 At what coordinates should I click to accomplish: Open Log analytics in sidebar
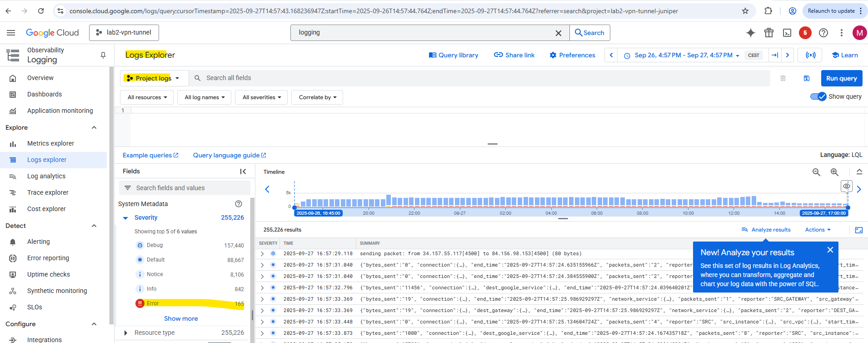coord(46,176)
